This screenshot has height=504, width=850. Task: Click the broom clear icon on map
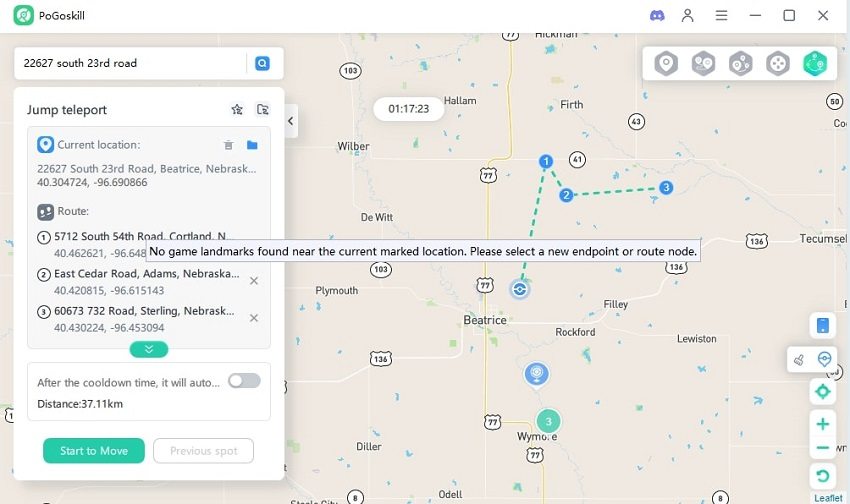pyautogui.click(x=798, y=359)
